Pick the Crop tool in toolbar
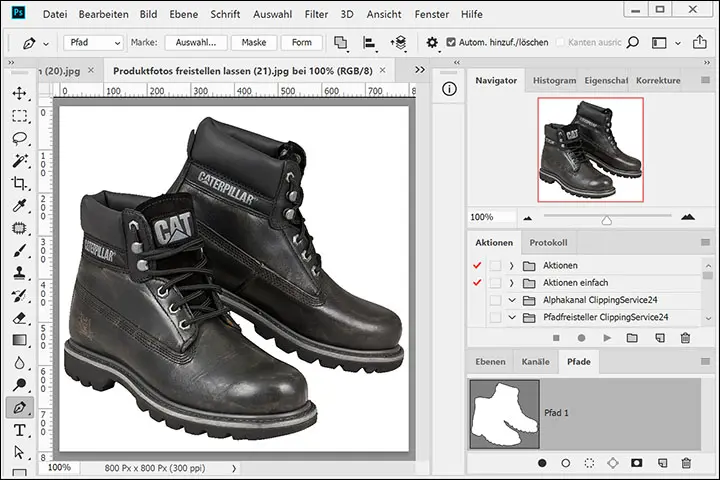This screenshot has width=720, height=480. 19,184
